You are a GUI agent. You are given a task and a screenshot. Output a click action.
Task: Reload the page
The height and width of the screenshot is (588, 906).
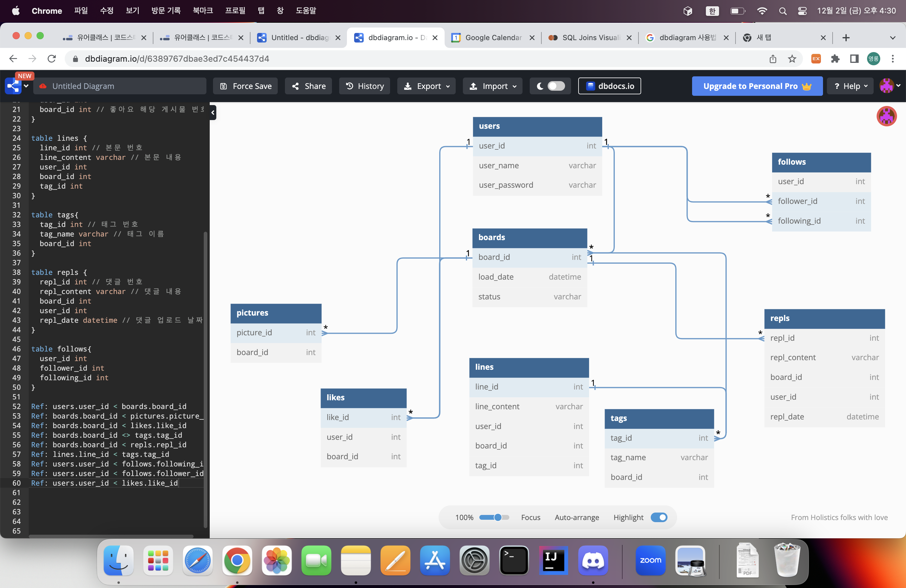52,59
